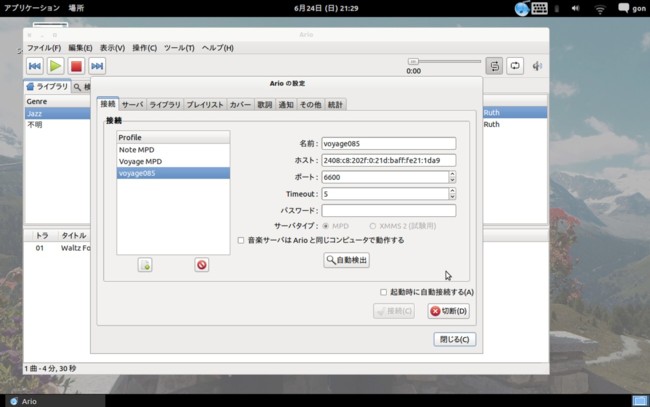Select Jazz in the Genre list

(x=58, y=113)
